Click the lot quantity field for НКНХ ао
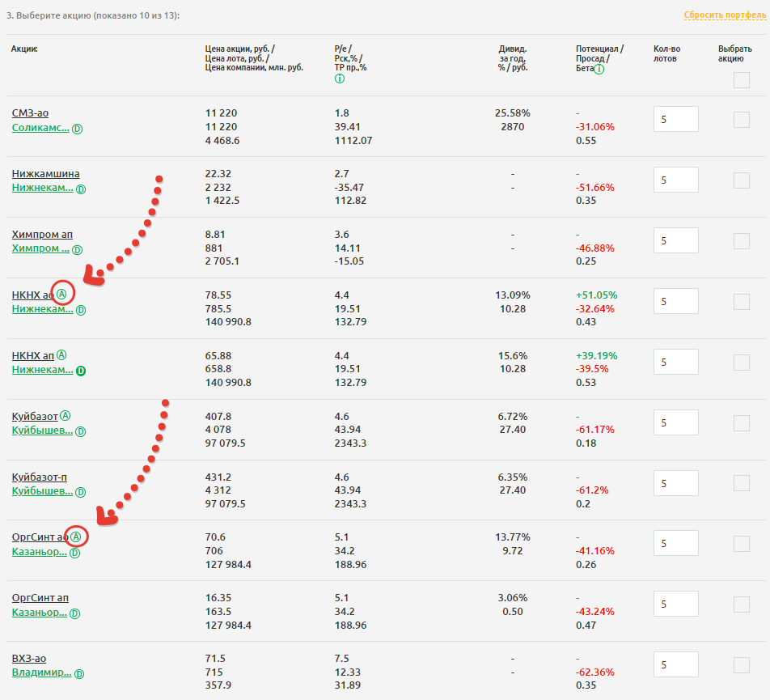 click(x=675, y=301)
